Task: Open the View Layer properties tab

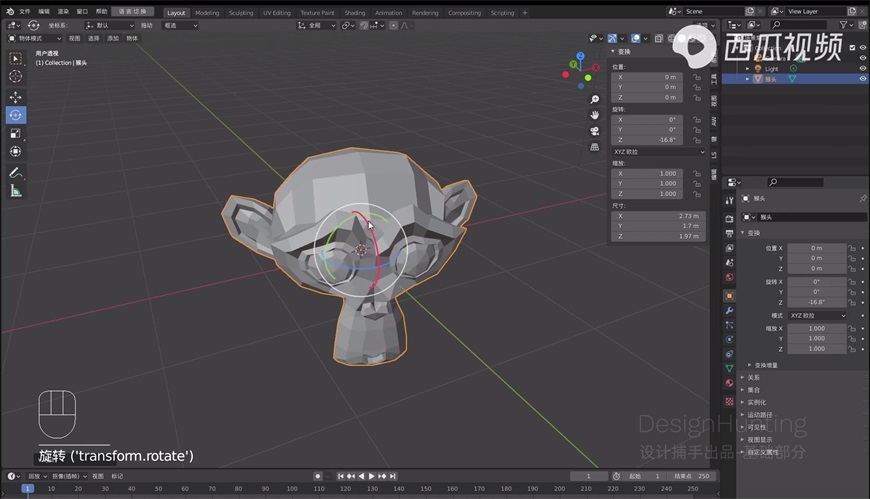Action: [x=729, y=248]
